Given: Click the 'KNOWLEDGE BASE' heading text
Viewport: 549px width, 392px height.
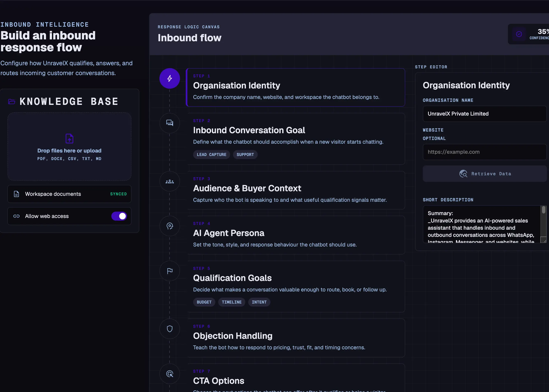Looking at the screenshot, I should click(x=69, y=102).
